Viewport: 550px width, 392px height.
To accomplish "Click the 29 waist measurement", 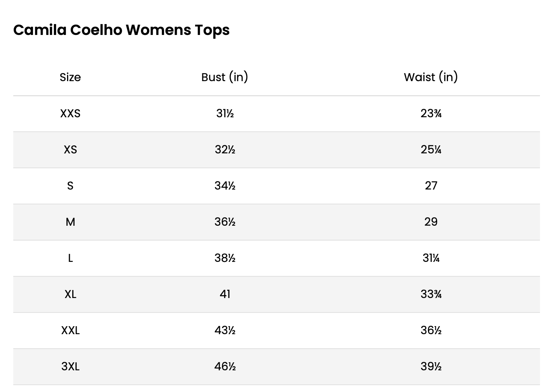I will point(431,222).
